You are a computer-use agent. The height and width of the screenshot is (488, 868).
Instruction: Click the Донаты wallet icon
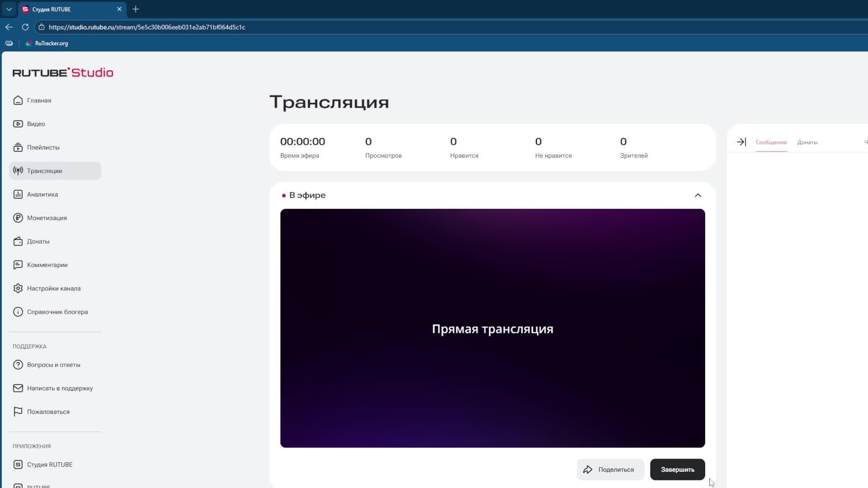pyautogui.click(x=18, y=241)
